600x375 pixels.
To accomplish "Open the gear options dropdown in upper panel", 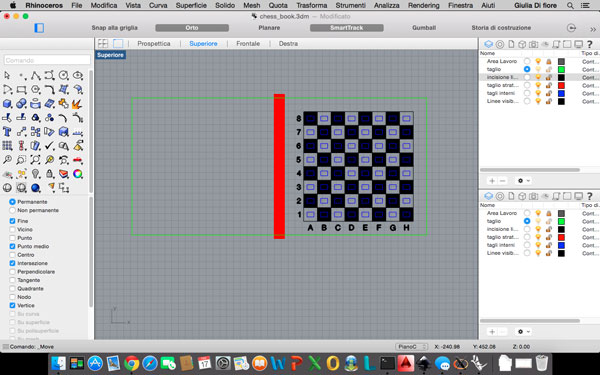I will [523, 181].
